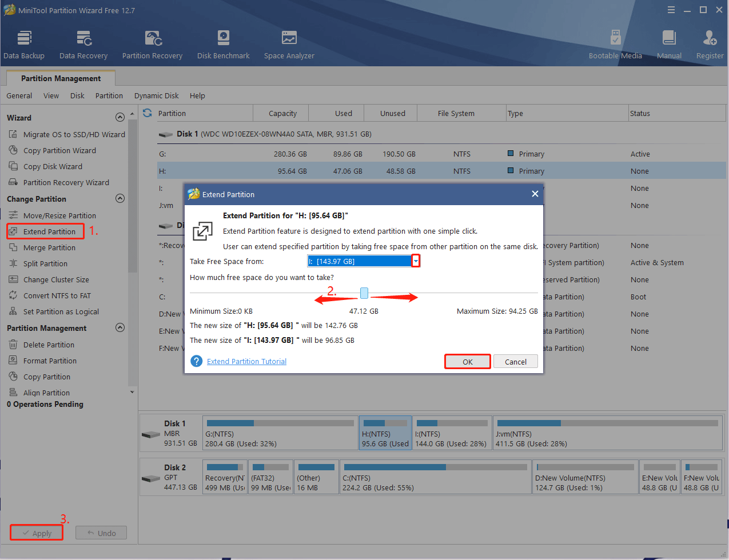Image resolution: width=729 pixels, height=560 pixels.
Task: Click the Register icon
Action: (x=710, y=45)
